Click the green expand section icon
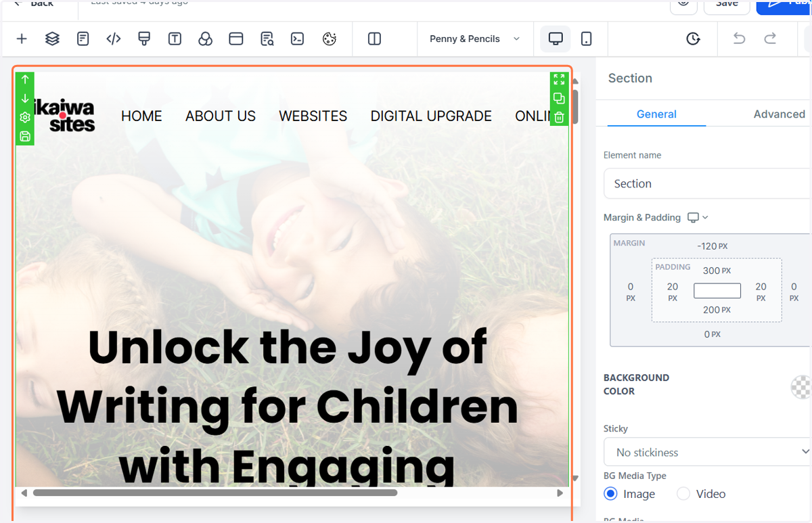 (x=559, y=80)
